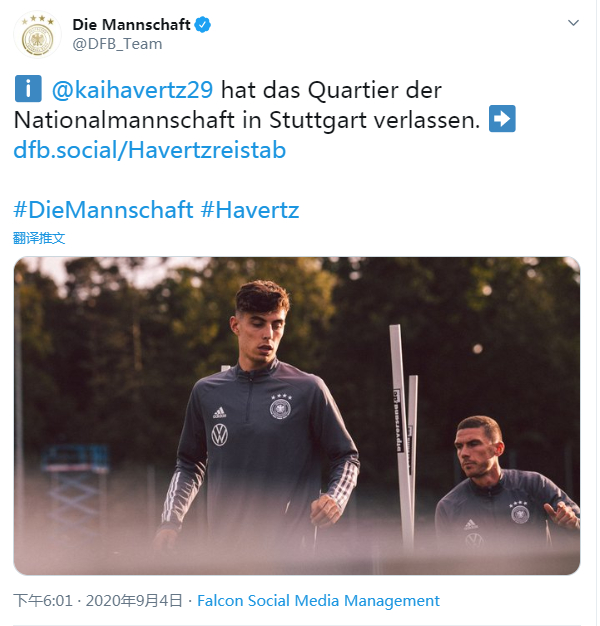
Task: Open the #Havertz hashtag
Action: pos(250,210)
